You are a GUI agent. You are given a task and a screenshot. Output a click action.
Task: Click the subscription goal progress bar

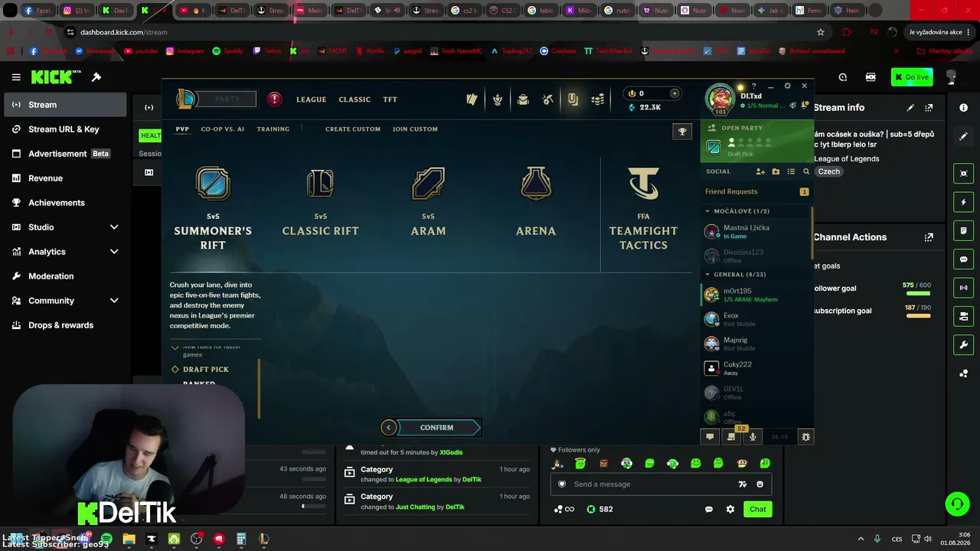point(918,315)
